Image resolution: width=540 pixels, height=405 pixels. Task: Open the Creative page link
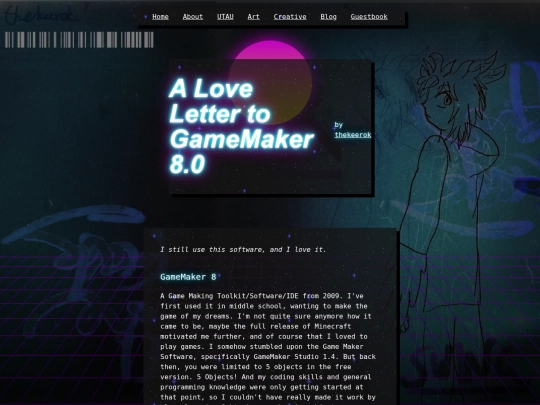(290, 17)
